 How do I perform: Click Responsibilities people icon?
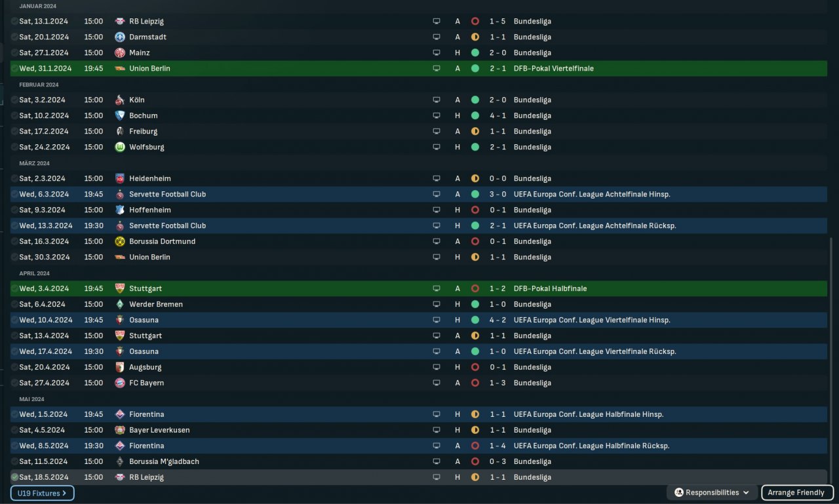point(679,493)
